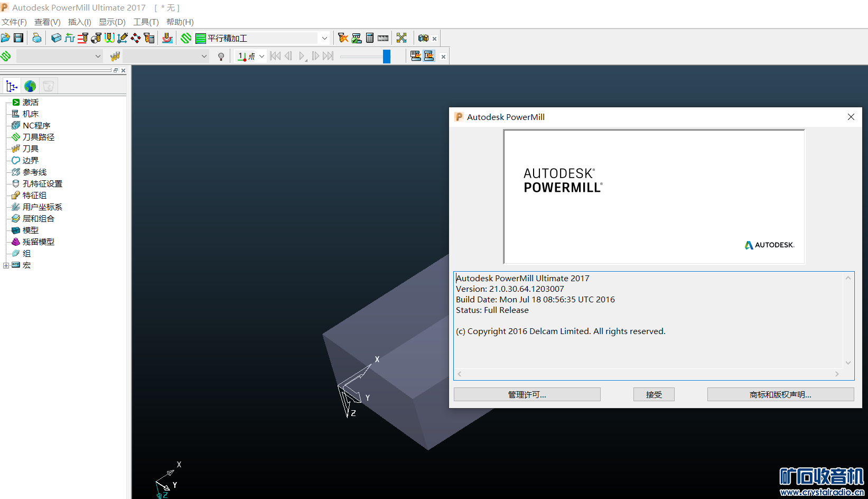Click the lightbulb icon in second toolbar
This screenshot has height=499, width=868.
tap(221, 57)
